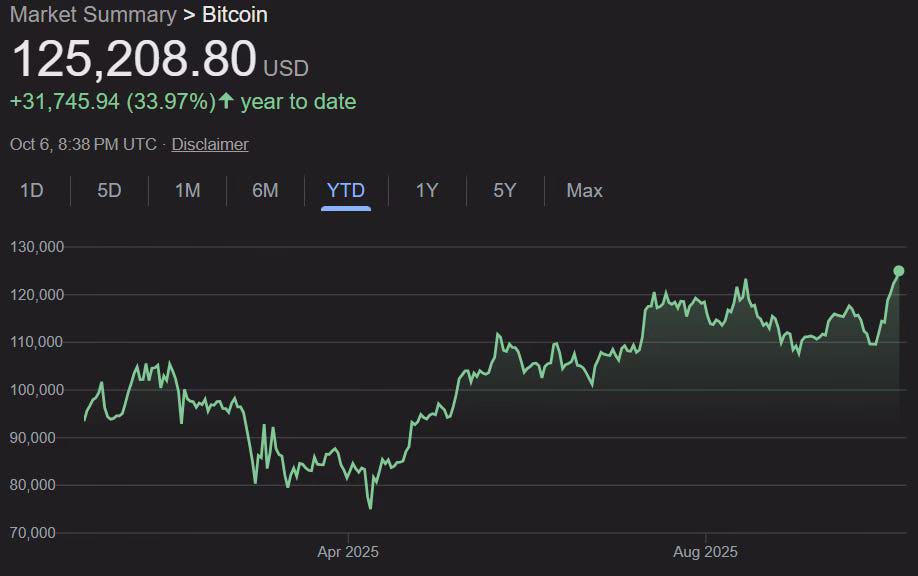Switch chart to 1M range
Viewport: 918px width, 576px height.
tap(187, 190)
